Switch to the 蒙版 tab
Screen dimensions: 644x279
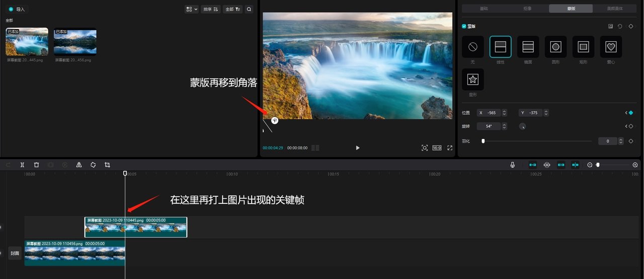point(571,9)
